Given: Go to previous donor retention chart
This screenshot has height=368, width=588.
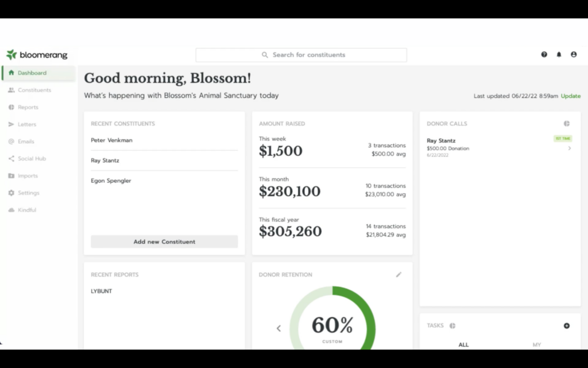Looking at the screenshot, I should pyautogui.click(x=278, y=328).
